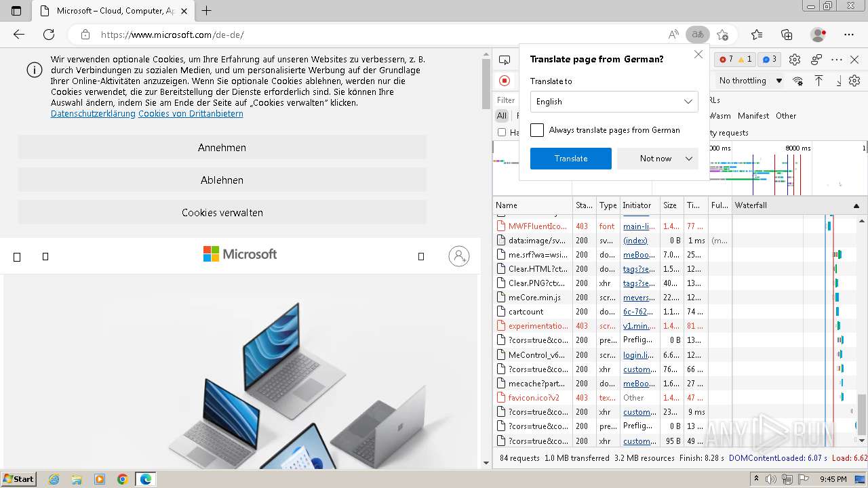Click the Microsoft logo on the page
The image size is (868, 488).
pos(240,254)
